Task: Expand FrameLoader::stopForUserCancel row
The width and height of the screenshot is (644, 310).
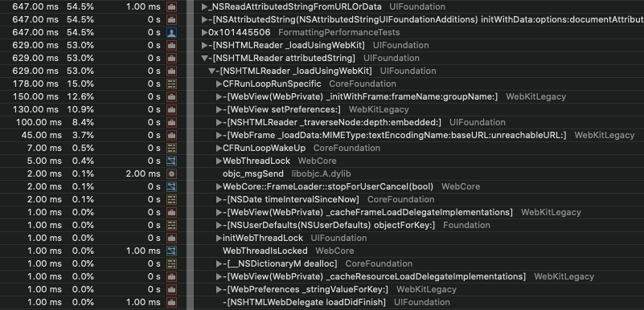Action: point(219,186)
